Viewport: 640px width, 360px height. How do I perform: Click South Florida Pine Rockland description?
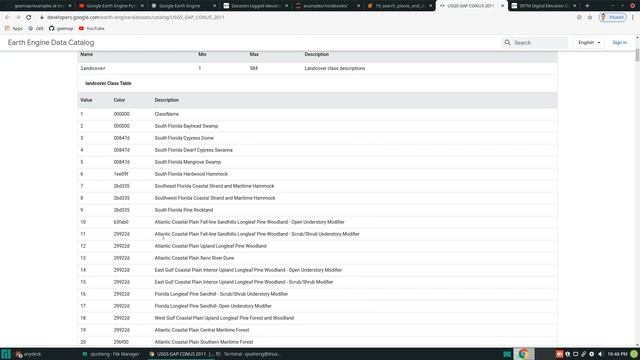coord(184,210)
